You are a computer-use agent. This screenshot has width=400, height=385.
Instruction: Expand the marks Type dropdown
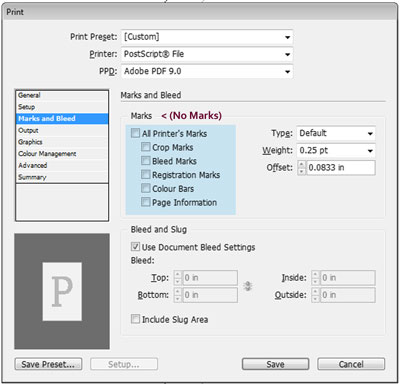[x=336, y=133]
